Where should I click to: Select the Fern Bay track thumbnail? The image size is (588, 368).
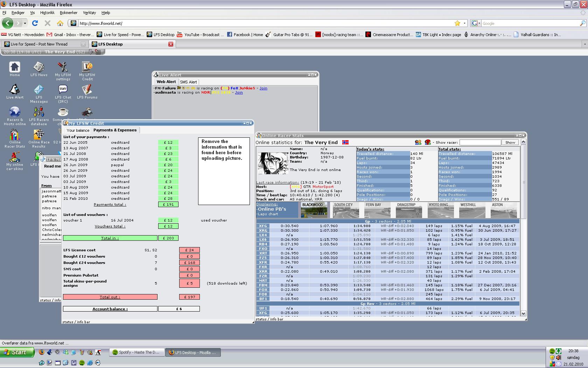[x=377, y=210]
